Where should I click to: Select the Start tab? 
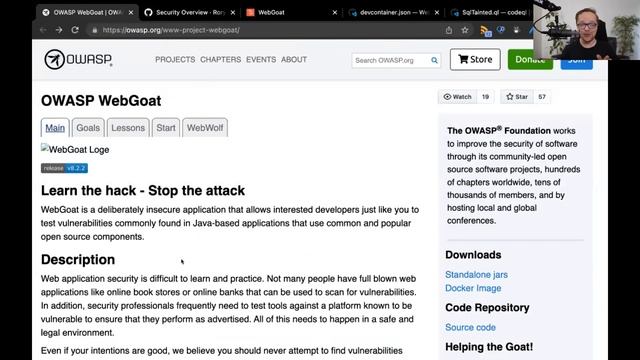[x=166, y=128]
